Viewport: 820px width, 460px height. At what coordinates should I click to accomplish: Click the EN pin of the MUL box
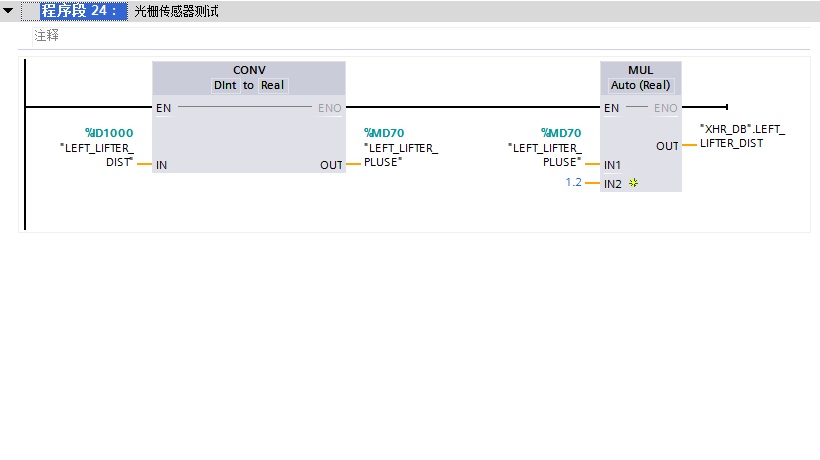pyautogui.click(x=611, y=108)
